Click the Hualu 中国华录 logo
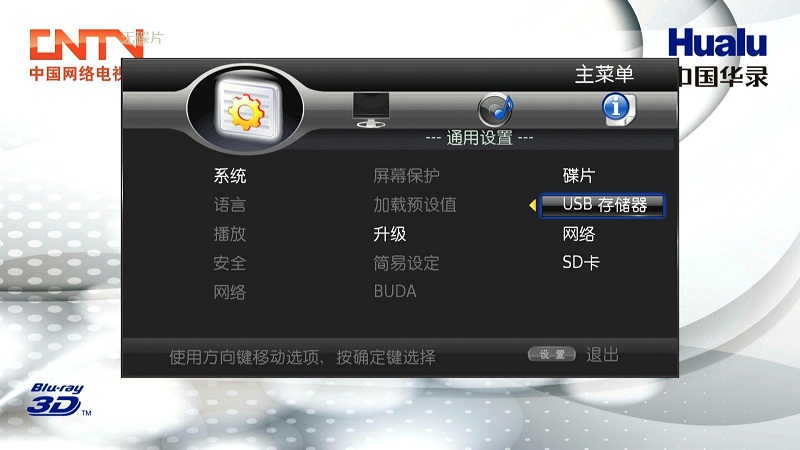This screenshot has height=450, width=800. (718, 57)
